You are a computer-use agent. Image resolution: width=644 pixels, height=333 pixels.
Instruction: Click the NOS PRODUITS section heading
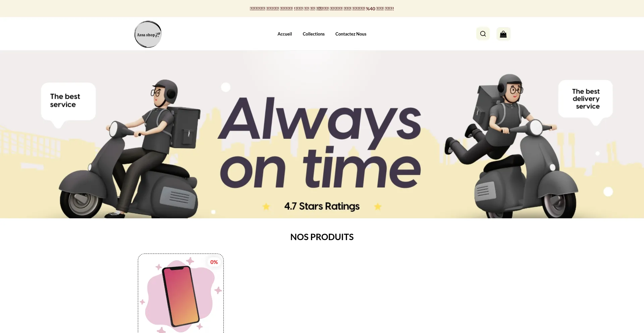[322, 237]
